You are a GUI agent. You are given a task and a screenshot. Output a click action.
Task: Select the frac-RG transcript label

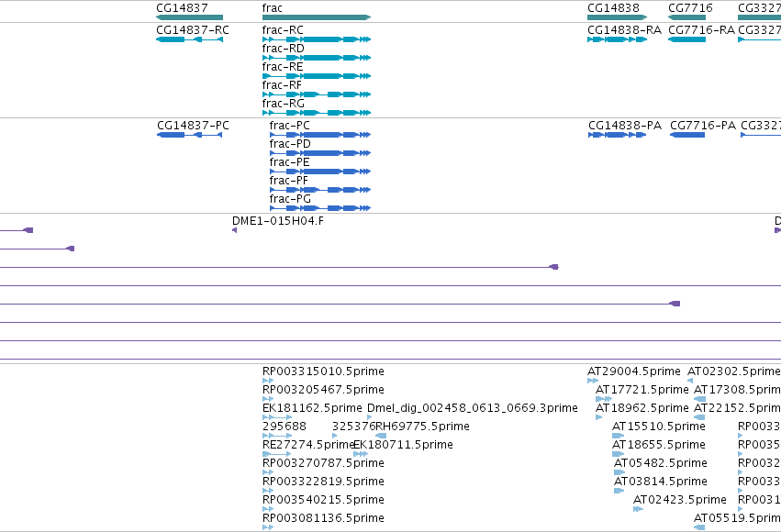point(283,104)
